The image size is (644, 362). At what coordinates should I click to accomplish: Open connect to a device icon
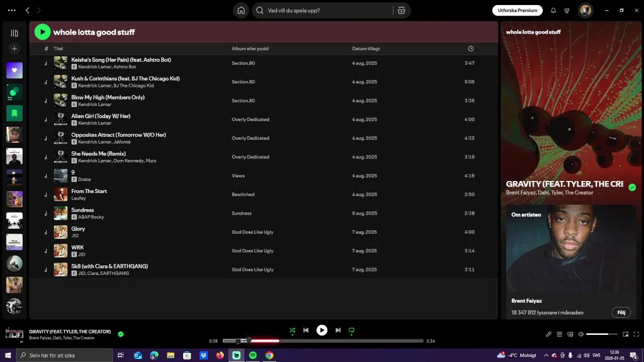[x=570, y=334]
